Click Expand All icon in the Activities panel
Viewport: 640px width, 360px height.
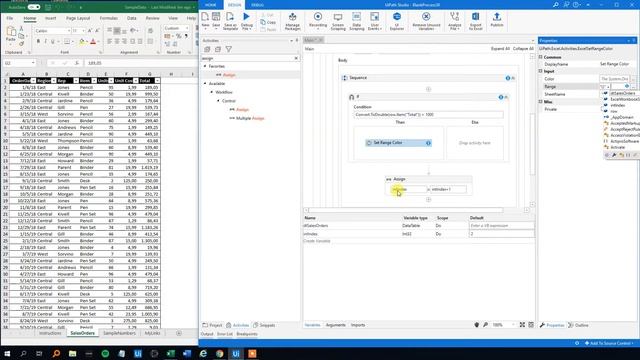pyautogui.click(x=207, y=49)
